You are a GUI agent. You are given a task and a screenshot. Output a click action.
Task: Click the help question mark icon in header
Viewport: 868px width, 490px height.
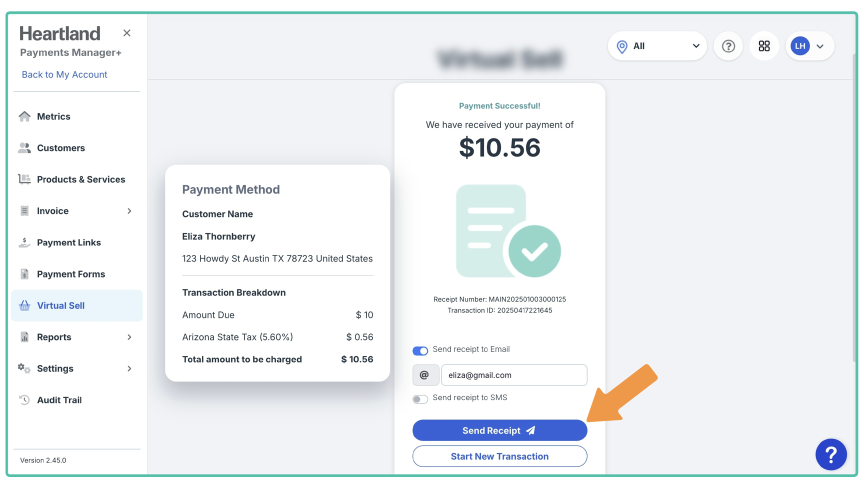tap(728, 46)
